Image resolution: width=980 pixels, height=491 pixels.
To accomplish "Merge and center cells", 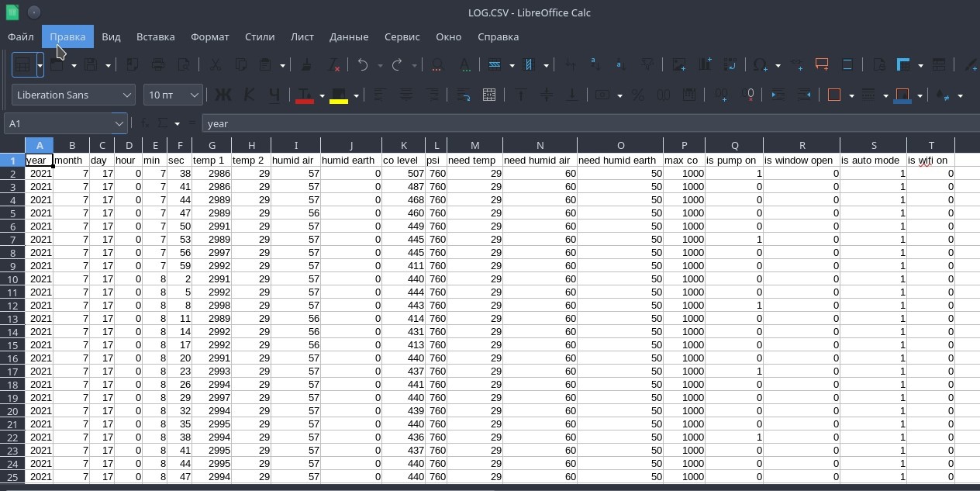I will click(x=489, y=95).
